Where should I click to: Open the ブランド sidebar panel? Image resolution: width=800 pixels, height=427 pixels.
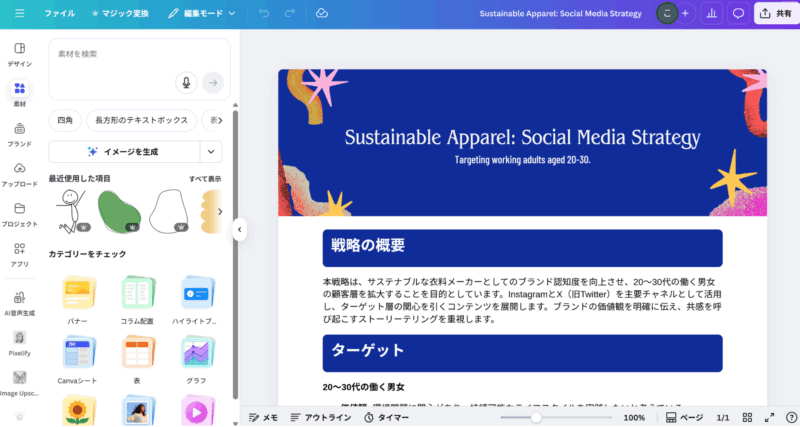[19, 133]
